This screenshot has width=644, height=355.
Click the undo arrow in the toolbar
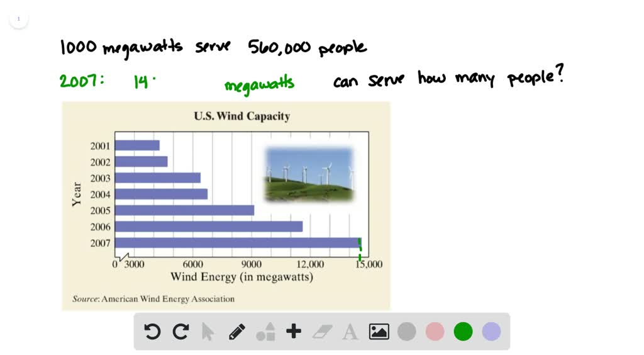[152, 332]
